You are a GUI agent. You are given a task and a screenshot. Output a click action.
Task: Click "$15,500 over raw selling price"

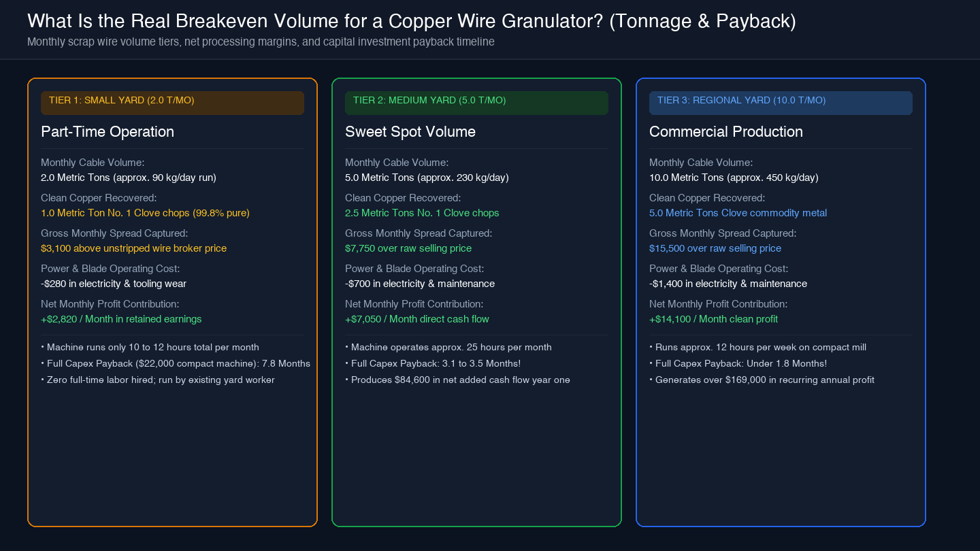[x=715, y=248]
